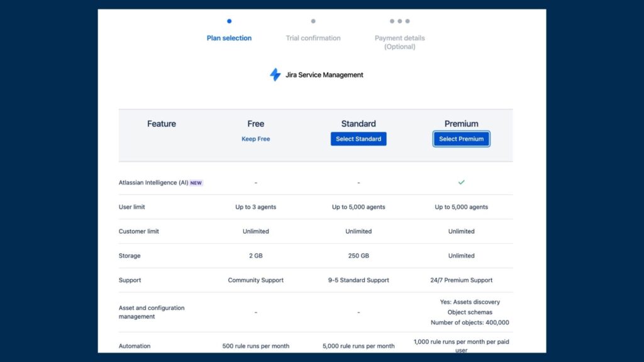
Task: Click the Plan selection step dot
Action: (x=229, y=21)
